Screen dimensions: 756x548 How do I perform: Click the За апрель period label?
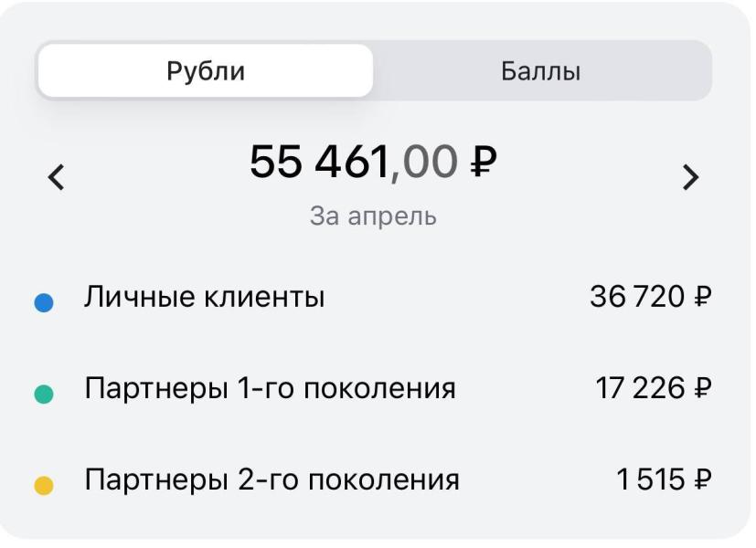click(373, 216)
